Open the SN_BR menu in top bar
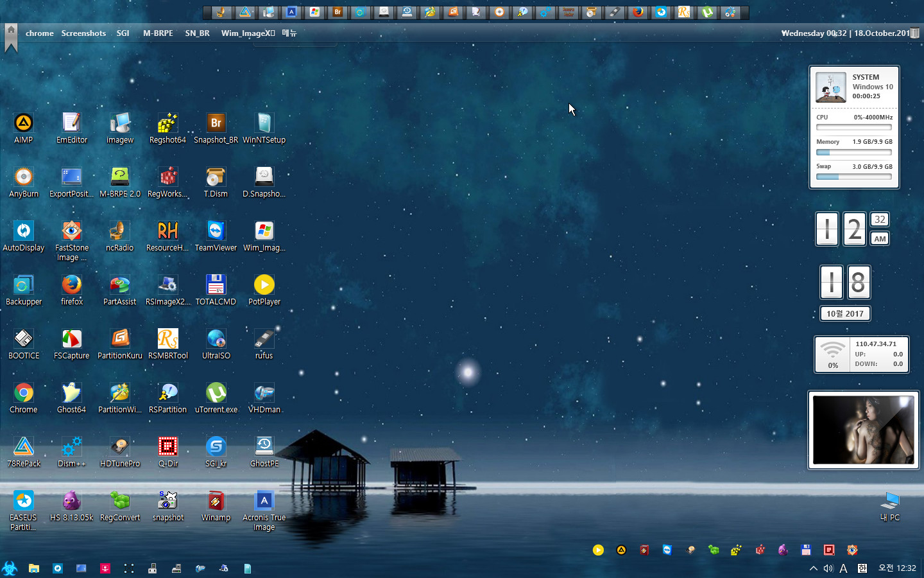Viewport: 924px width, 578px height. [198, 33]
